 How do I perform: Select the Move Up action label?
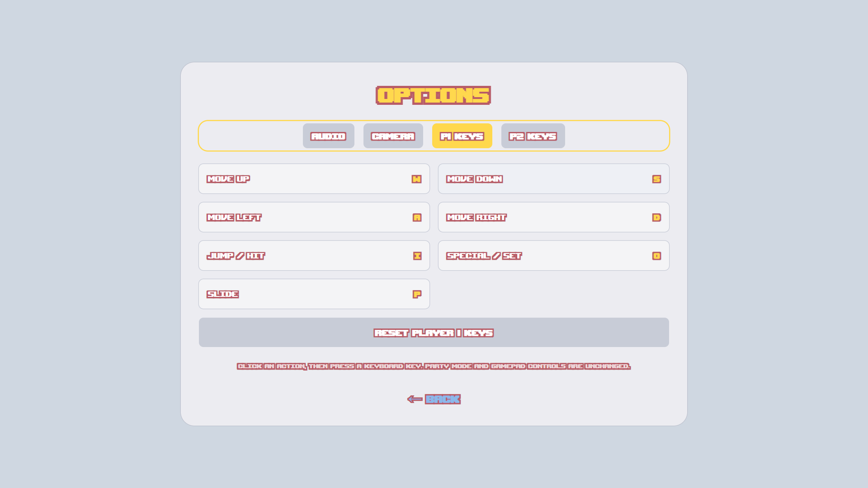pyautogui.click(x=228, y=179)
